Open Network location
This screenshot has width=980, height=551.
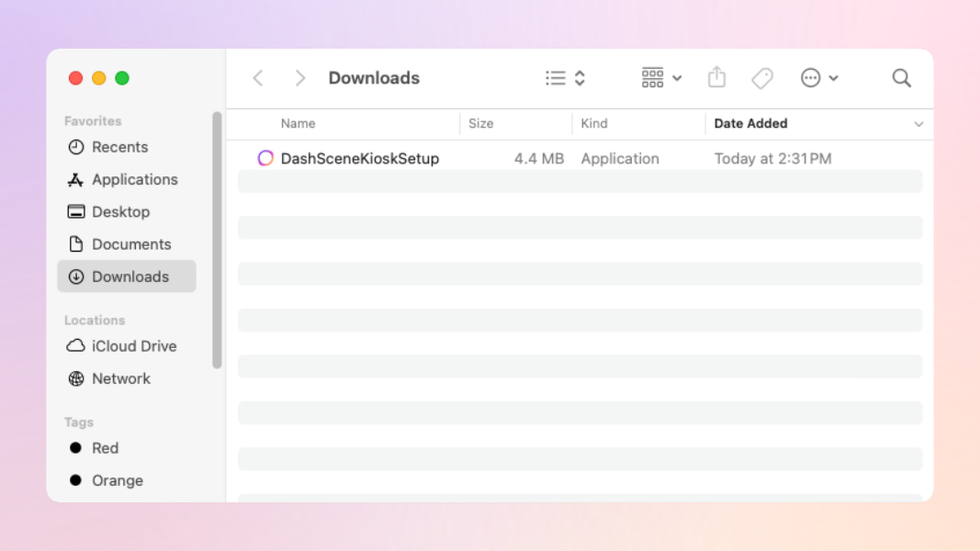point(126,378)
